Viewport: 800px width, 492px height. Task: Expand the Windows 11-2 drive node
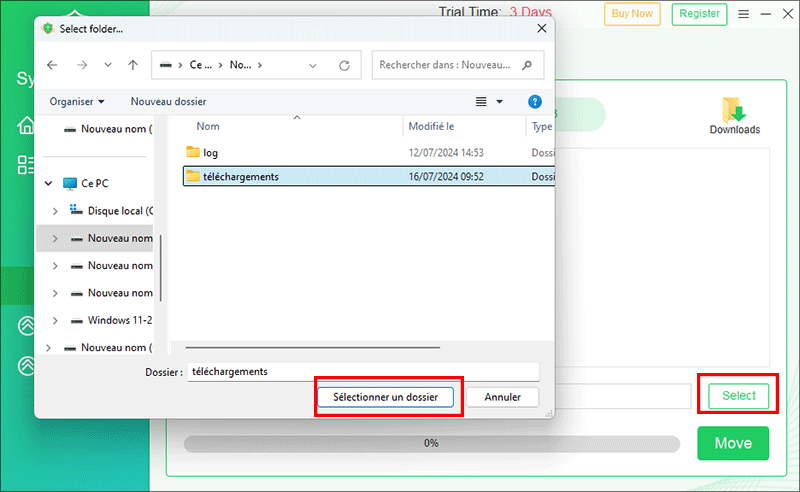56,321
